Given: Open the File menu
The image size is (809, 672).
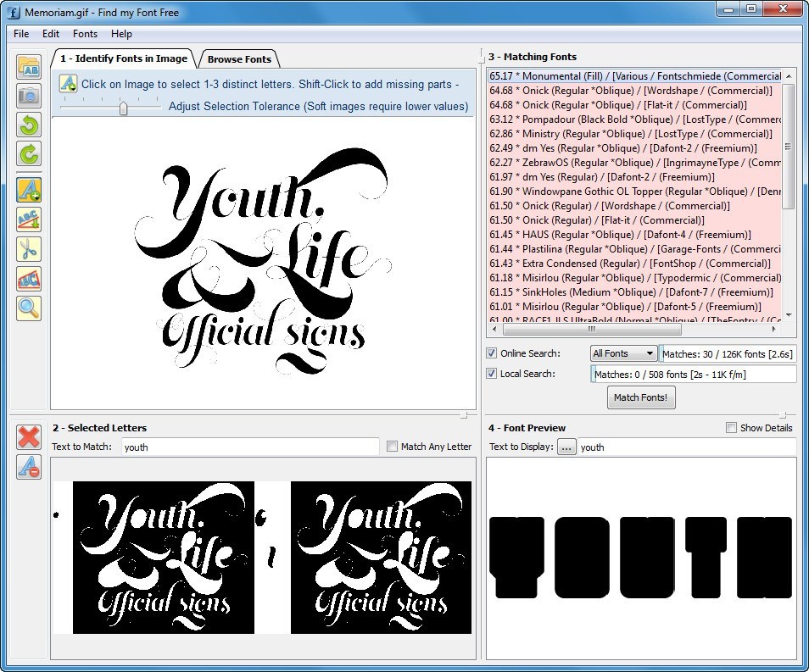Looking at the screenshot, I should tap(21, 34).
